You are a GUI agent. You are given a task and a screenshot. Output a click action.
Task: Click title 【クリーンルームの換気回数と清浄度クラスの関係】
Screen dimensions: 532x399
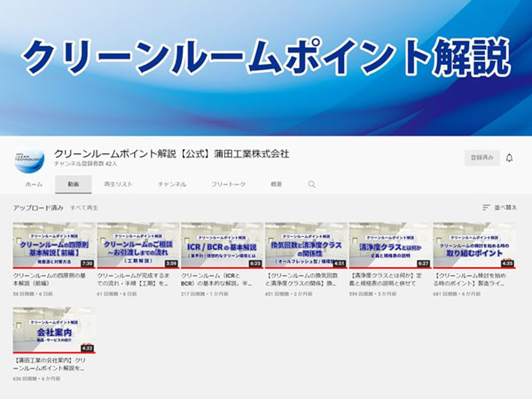[x=301, y=279]
